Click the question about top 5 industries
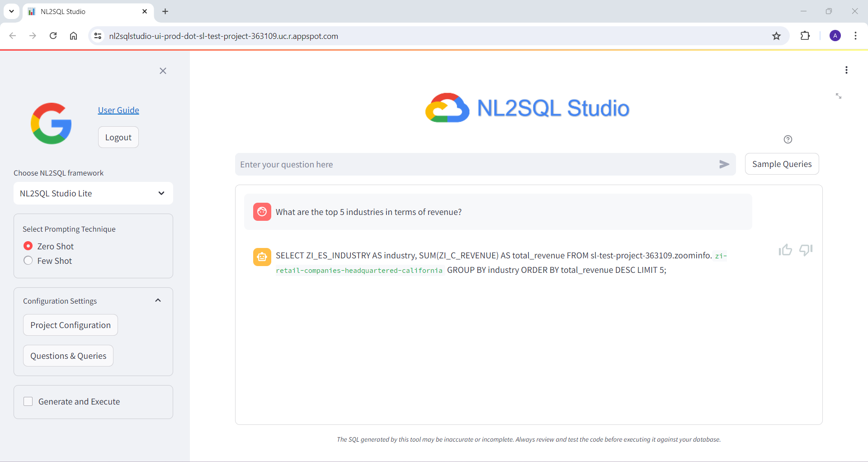 [368, 212]
